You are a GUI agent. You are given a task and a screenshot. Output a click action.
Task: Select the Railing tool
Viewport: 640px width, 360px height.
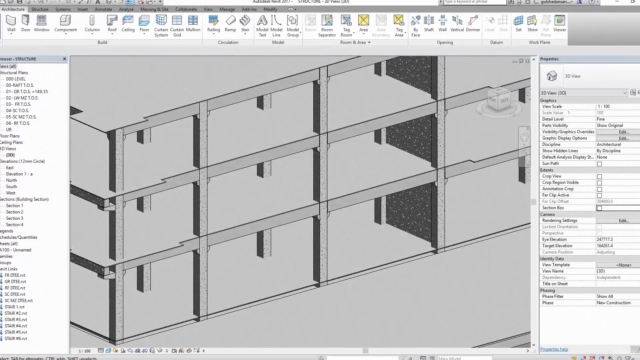pyautogui.click(x=213, y=24)
